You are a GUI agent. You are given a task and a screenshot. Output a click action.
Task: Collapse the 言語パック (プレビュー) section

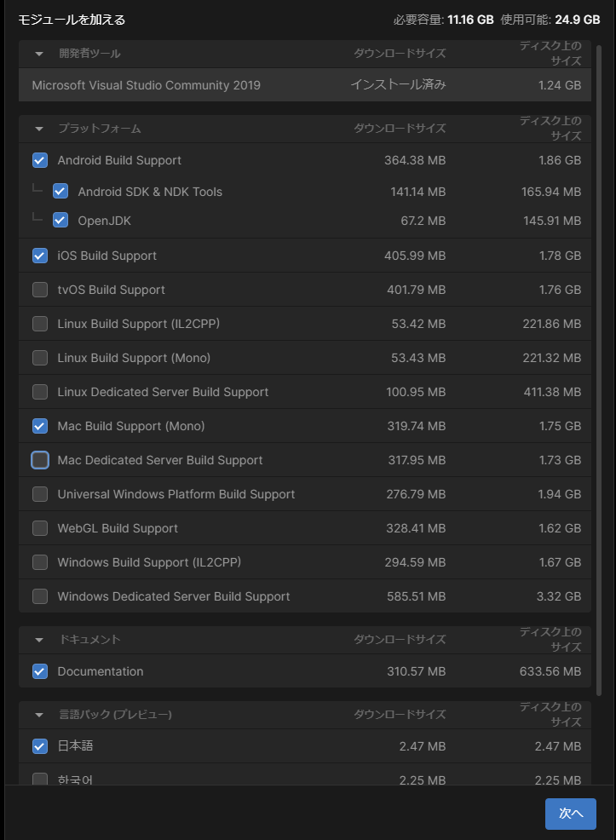tap(39, 715)
